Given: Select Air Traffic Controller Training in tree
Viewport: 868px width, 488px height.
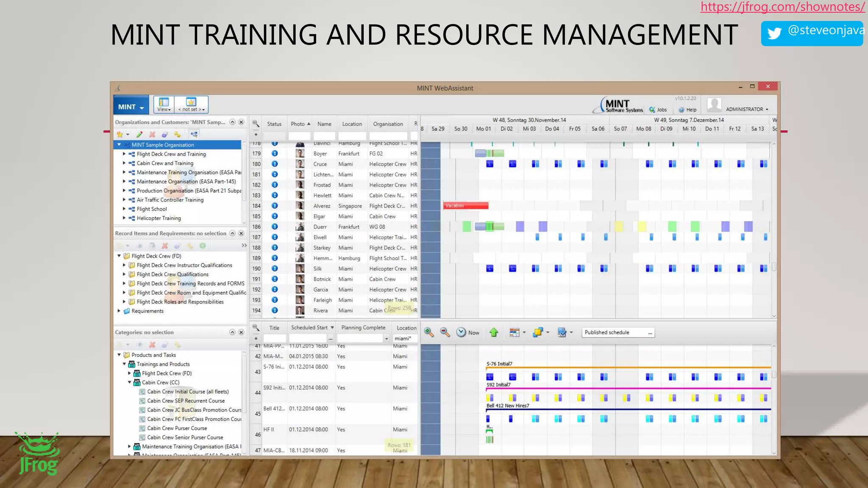Looking at the screenshot, I should click(x=170, y=200).
